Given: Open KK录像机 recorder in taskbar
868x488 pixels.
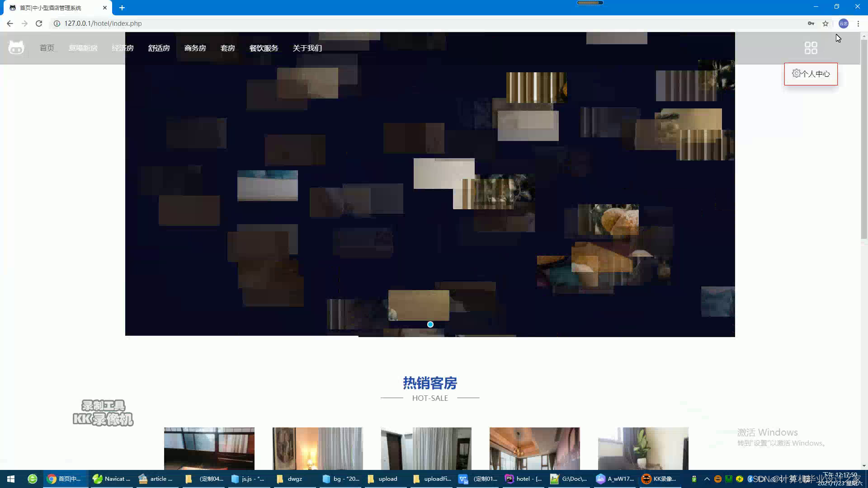Looking at the screenshot, I should coord(660,479).
